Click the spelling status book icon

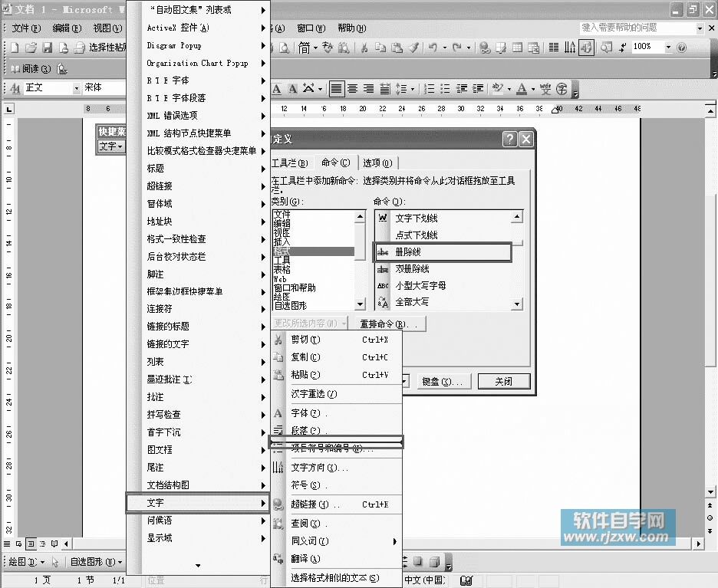tap(466, 580)
